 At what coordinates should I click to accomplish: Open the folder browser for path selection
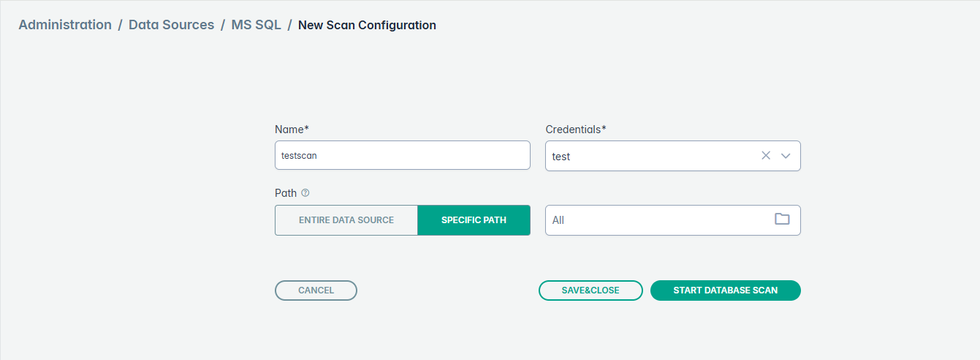coord(782,220)
